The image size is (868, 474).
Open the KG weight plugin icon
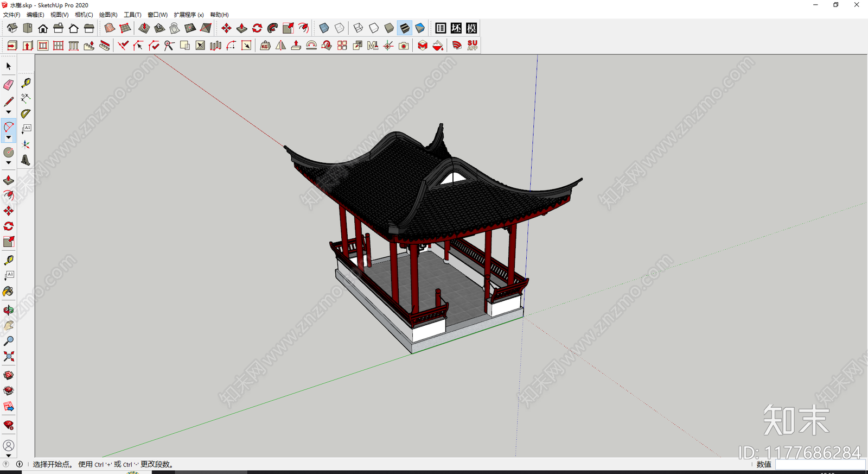point(265,46)
